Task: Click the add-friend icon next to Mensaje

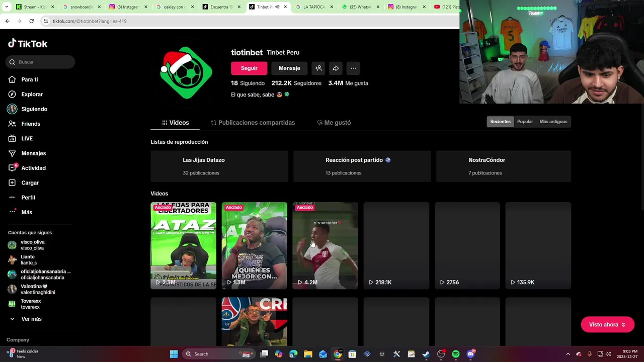Action: point(318,68)
